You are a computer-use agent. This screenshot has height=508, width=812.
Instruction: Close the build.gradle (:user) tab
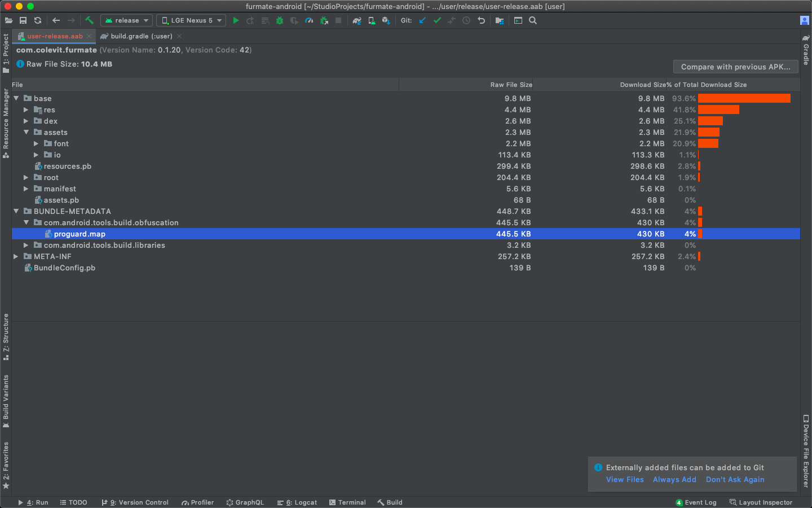[x=179, y=36]
